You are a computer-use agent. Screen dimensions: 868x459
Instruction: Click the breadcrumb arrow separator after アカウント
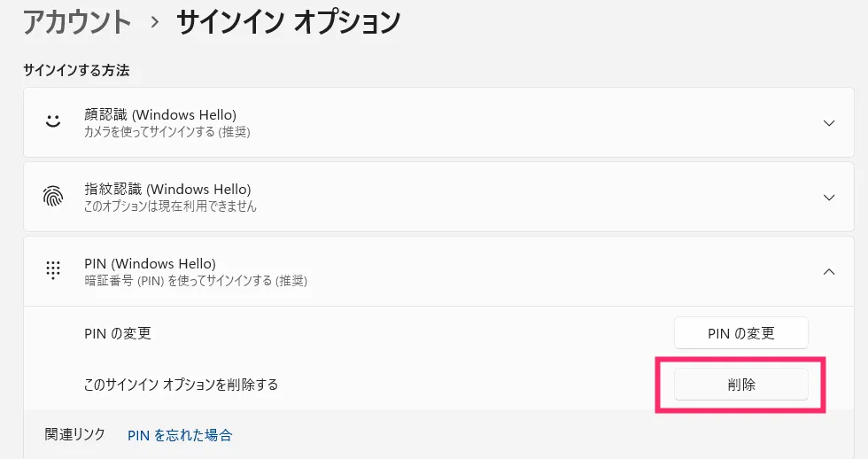point(154,23)
